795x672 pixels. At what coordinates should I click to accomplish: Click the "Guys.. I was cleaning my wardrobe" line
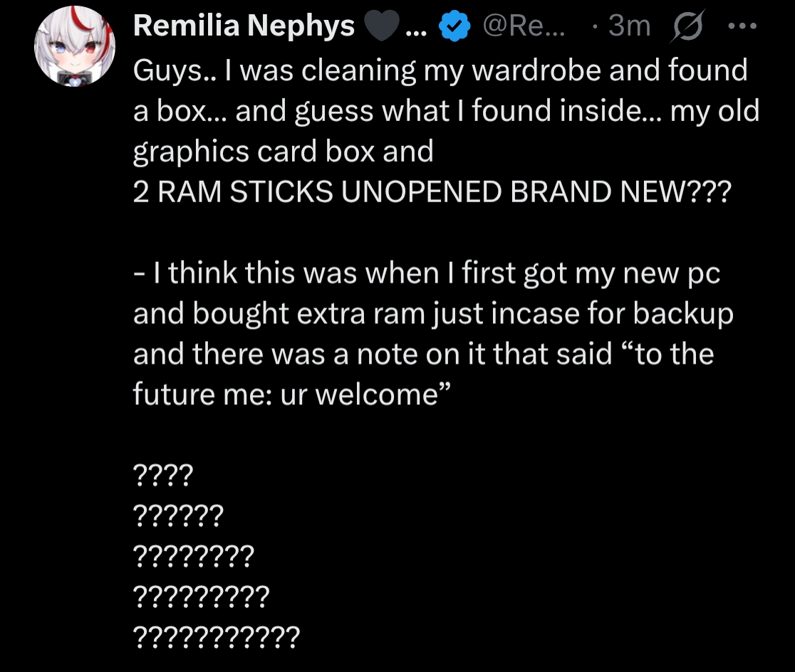coord(440,70)
